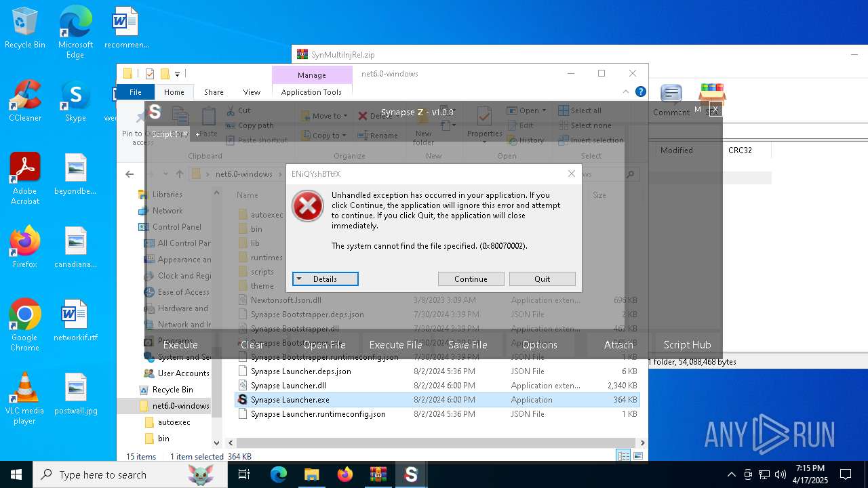Click Continue in the error dialog

[x=471, y=279]
